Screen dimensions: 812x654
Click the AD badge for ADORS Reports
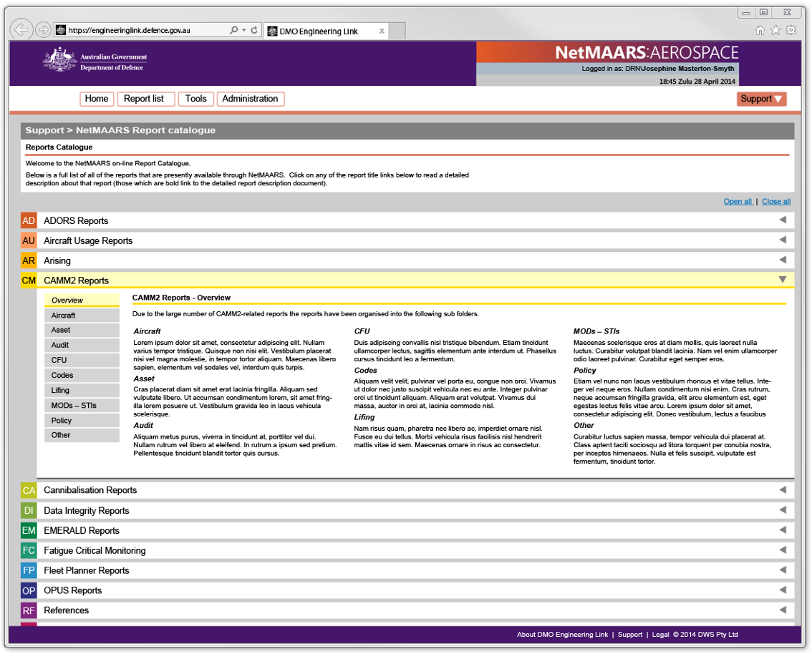(29, 221)
